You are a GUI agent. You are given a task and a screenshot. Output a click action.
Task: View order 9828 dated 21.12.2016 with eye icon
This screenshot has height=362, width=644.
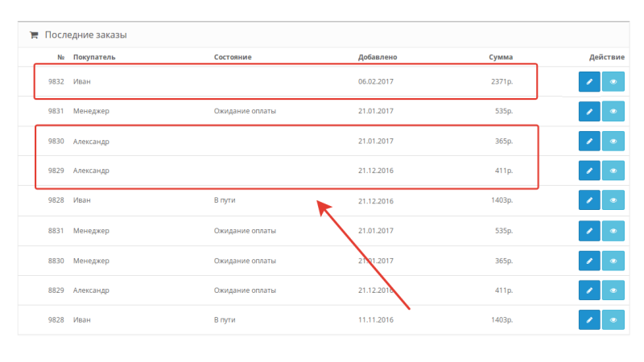coord(613,200)
